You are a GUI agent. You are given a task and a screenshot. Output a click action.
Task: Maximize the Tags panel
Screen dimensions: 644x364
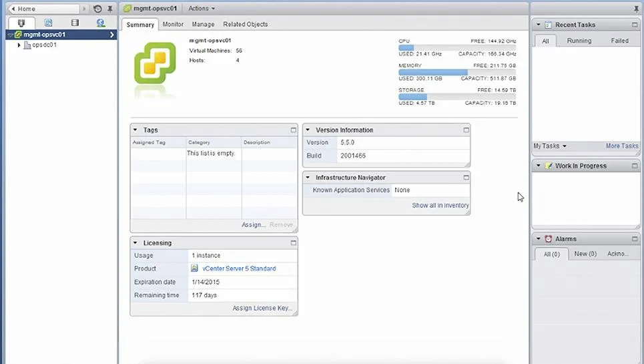coord(293,130)
